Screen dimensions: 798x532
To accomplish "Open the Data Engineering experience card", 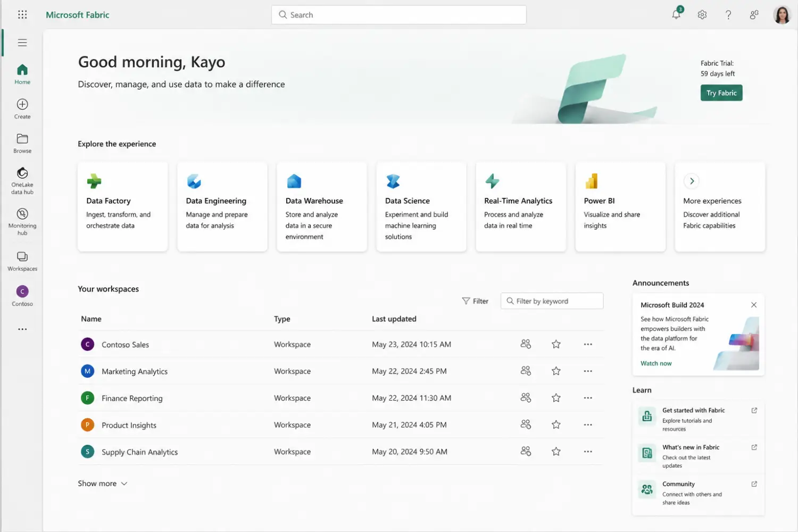I will click(x=222, y=207).
